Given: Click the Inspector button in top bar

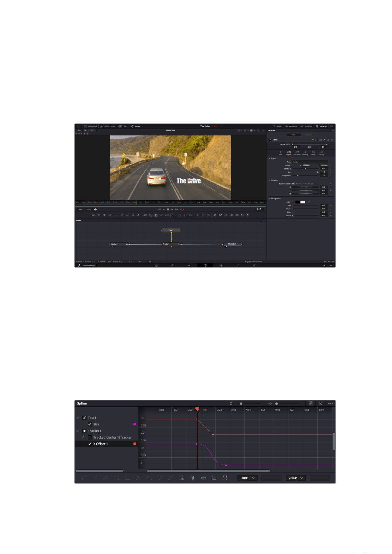Looking at the screenshot, I should click(321, 126).
